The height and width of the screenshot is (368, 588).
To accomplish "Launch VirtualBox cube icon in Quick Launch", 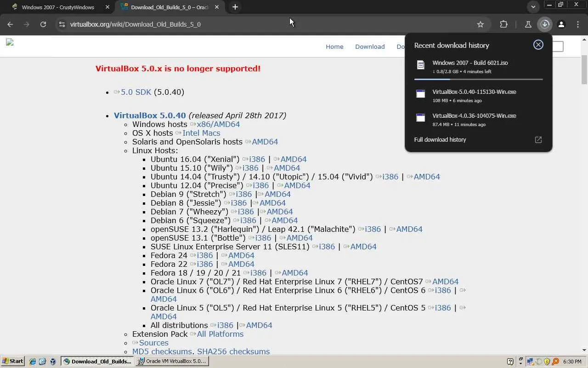I will 53,362.
